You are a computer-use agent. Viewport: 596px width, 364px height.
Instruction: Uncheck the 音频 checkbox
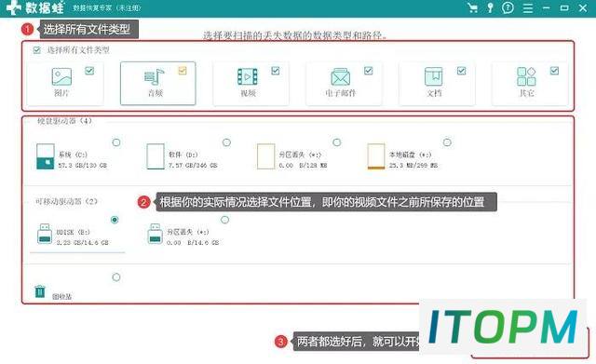tap(183, 71)
